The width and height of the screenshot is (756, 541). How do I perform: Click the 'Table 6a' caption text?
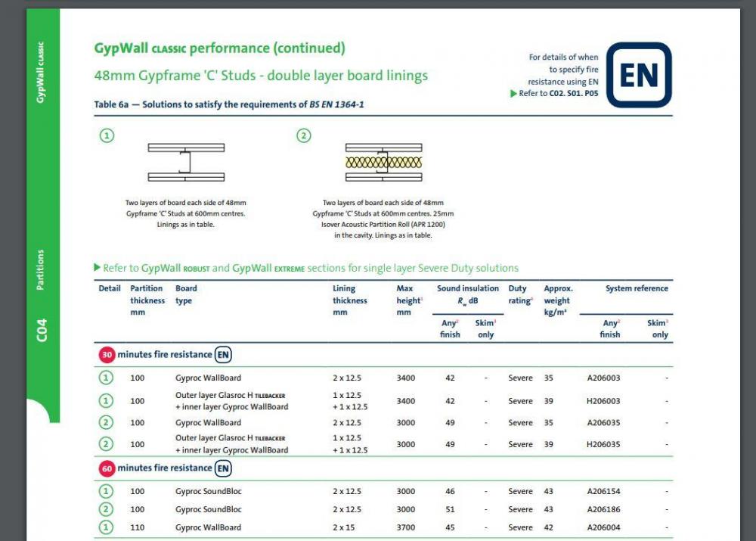tap(229, 104)
